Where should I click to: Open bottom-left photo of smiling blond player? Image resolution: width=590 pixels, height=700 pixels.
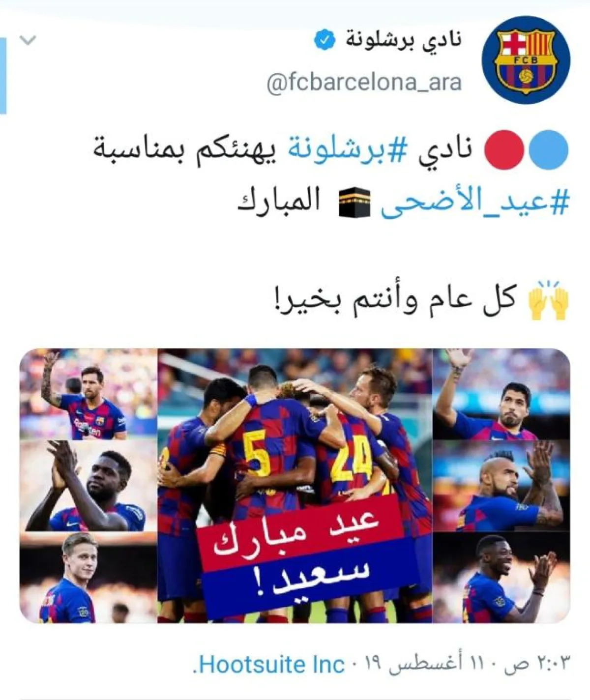88,578
